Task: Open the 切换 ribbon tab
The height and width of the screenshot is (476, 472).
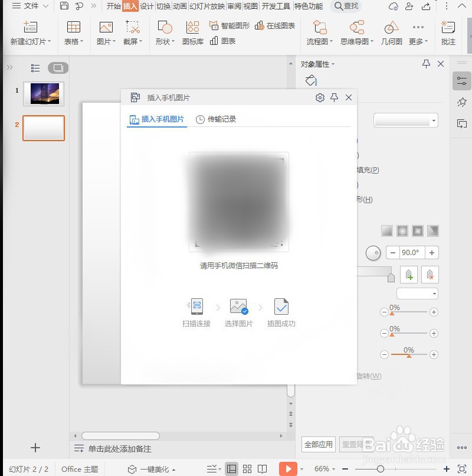Action: tap(163, 6)
